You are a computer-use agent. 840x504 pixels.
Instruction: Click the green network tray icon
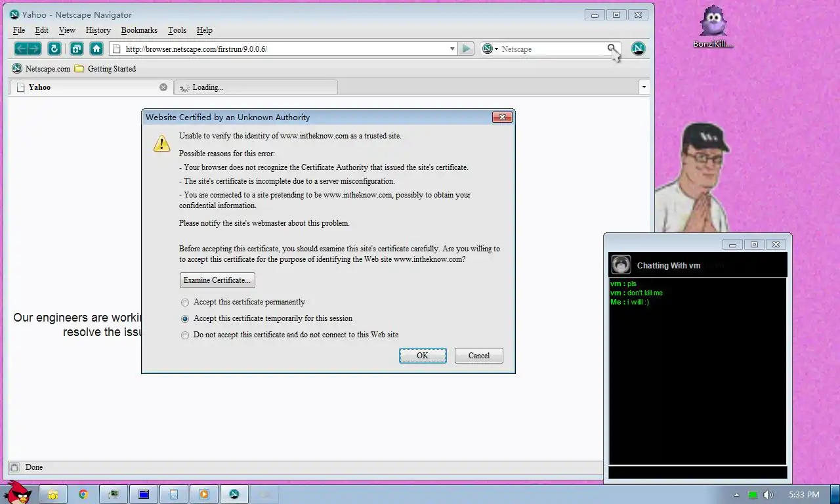coord(753,495)
